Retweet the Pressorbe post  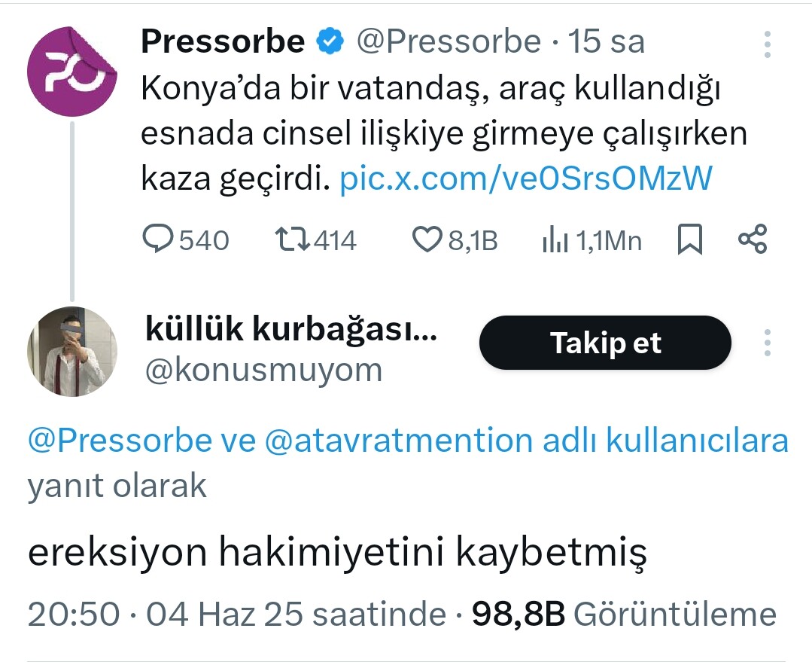click(x=293, y=239)
